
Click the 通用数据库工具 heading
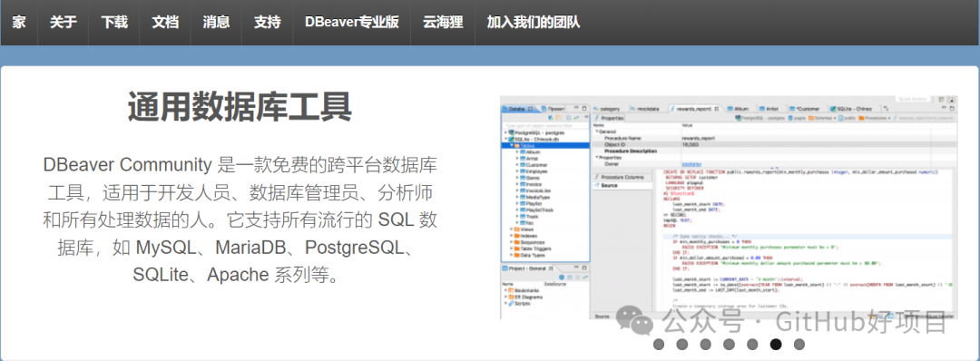[x=240, y=107]
